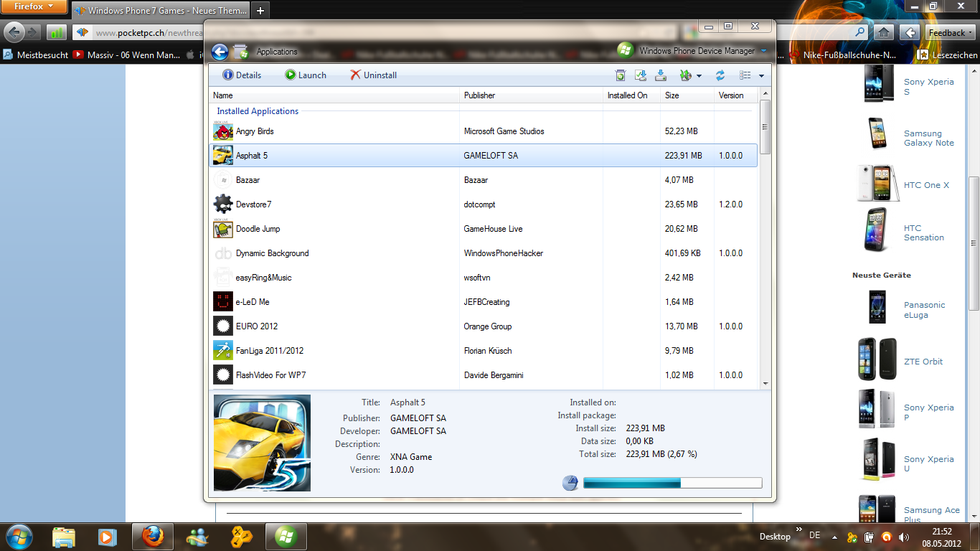Select the FanLiga 2011/2012 app icon
This screenshot has width=980, height=551.
pos(223,351)
